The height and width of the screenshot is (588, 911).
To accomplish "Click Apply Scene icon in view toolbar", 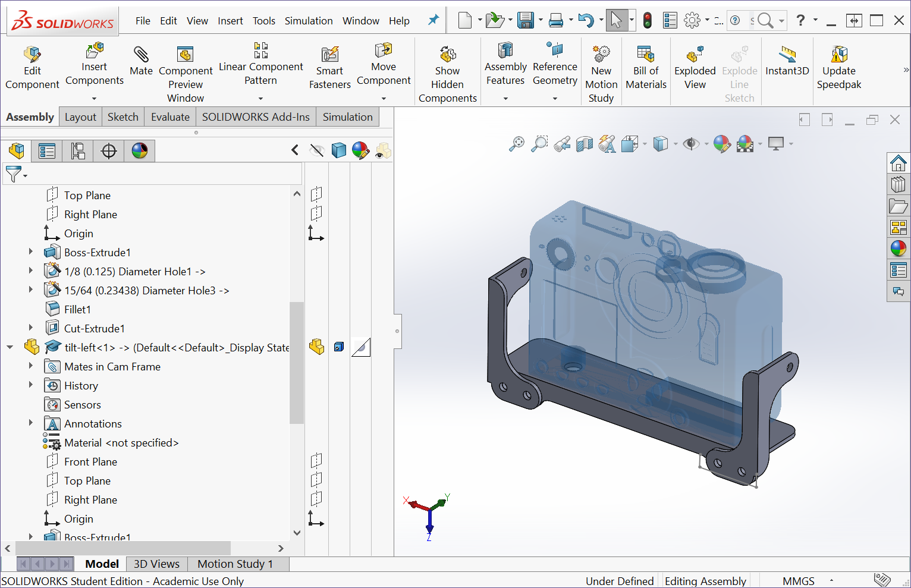I will tap(745, 144).
